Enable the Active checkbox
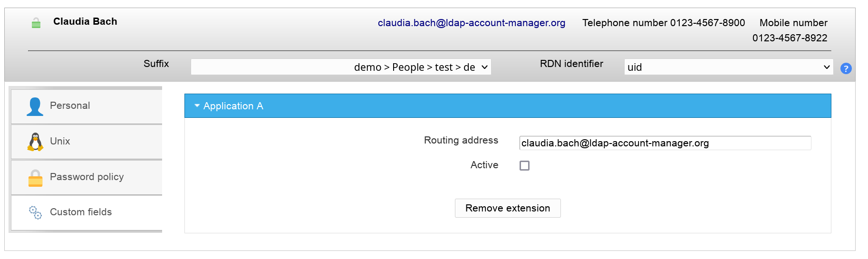The height and width of the screenshot is (259, 868). tap(524, 165)
